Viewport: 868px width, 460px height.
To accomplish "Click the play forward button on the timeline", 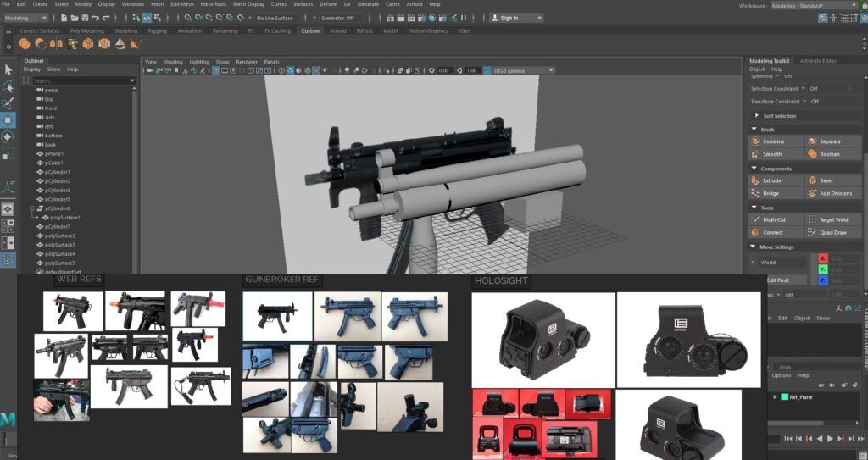I will tap(830, 439).
